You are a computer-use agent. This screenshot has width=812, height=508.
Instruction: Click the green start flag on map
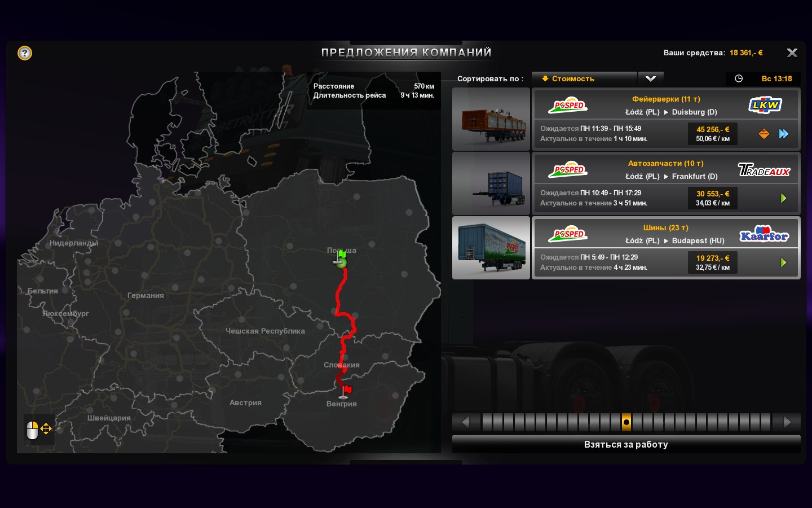click(x=341, y=258)
